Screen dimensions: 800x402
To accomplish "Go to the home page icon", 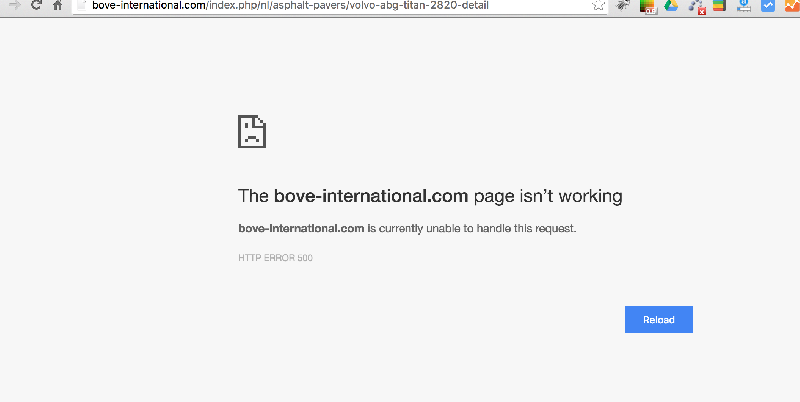I will coord(58,6).
